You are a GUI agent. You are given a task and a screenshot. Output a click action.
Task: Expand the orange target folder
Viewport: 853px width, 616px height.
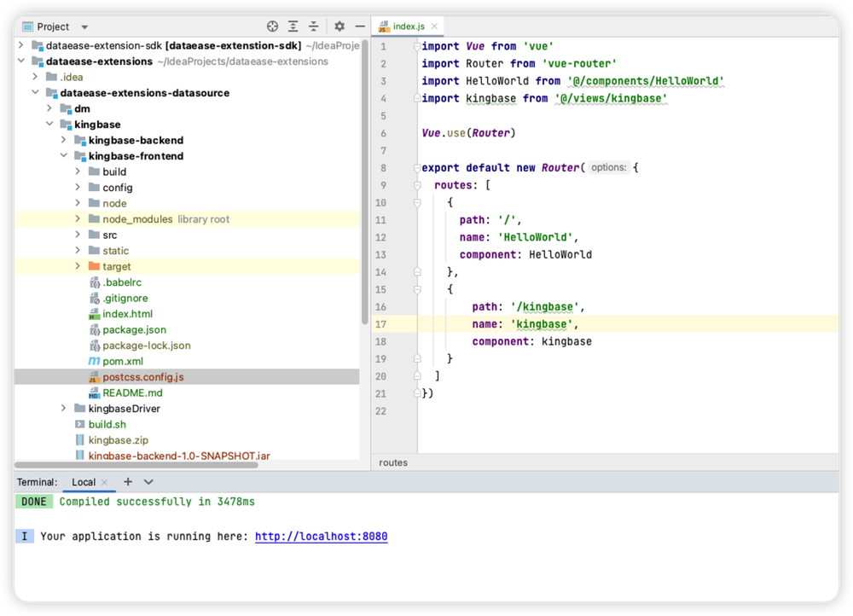78,266
